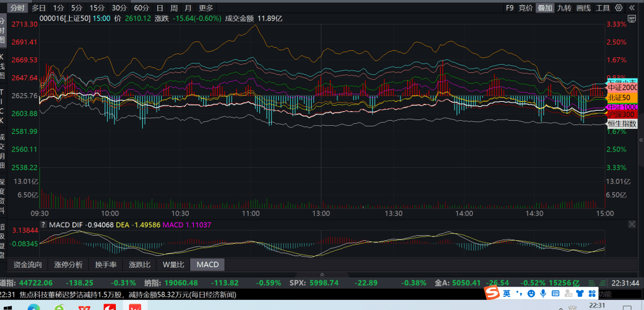644x310 pixels.
Task: Toggle Sogou 英 language mode
Action: click(506, 294)
